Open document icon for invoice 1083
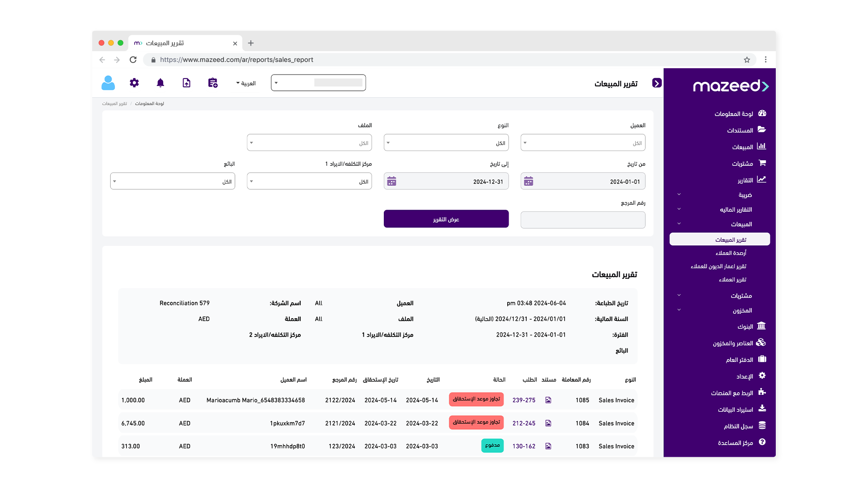 548,446
